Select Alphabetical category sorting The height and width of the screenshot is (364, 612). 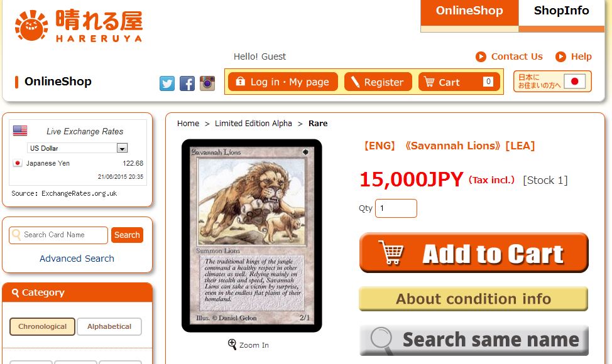click(x=109, y=326)
